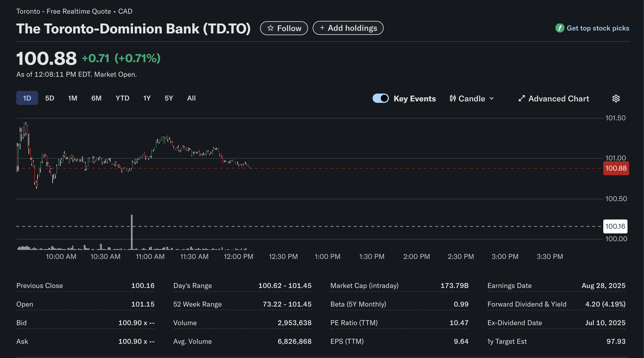Open the Advanced Chart view

coord(554,99)
